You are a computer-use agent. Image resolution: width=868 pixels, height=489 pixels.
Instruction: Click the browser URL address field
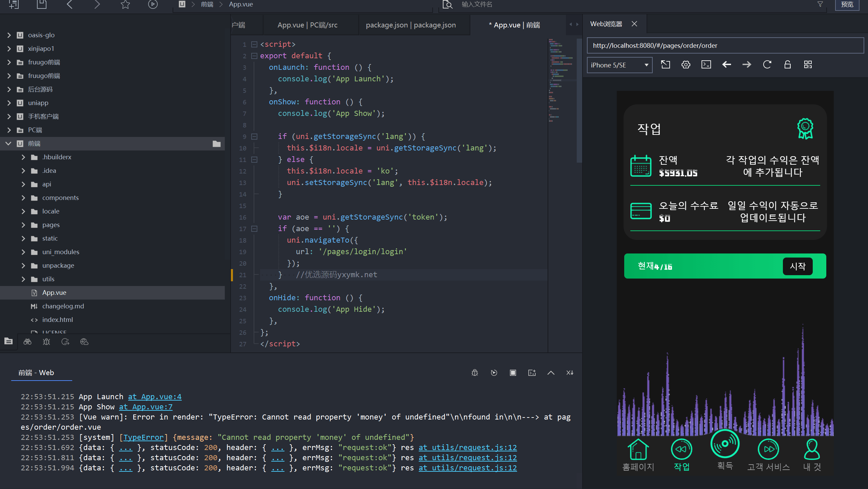pyautogui.click(x=725, y=45)
